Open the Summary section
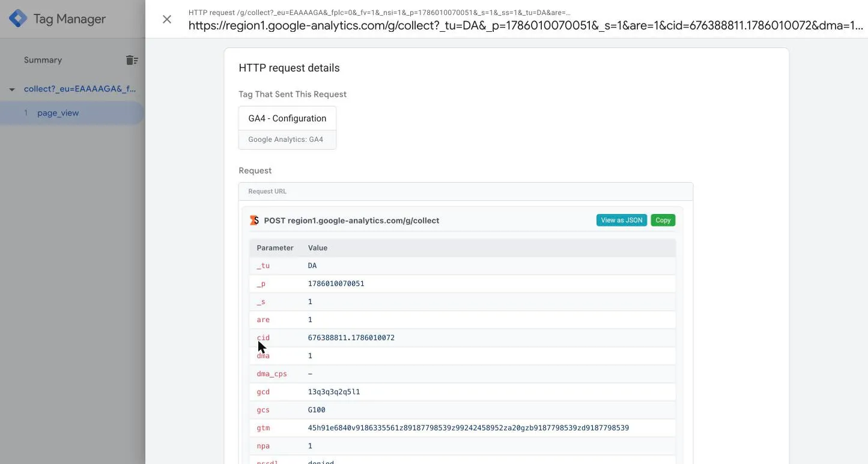The image size is (868, 464). pyautogui.click(x=43, y=60)
